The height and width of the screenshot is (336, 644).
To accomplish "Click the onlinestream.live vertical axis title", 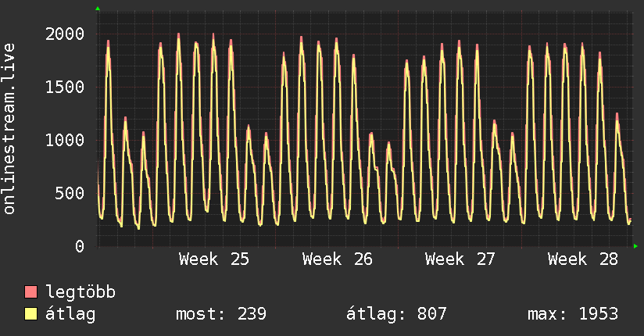I will (9, 129).
